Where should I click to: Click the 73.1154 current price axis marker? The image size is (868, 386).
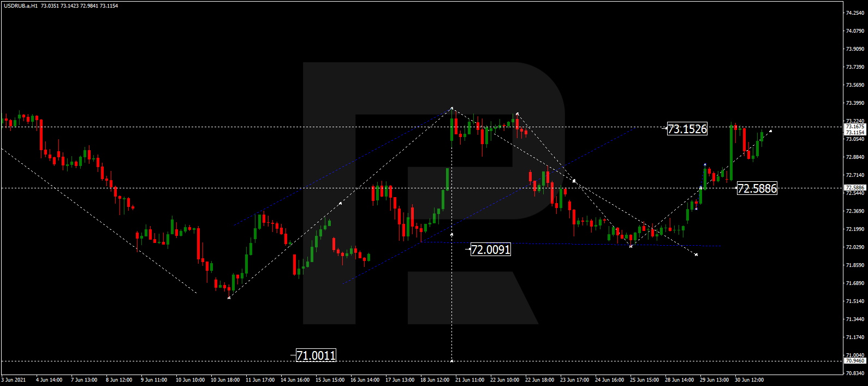click(855, 132)
